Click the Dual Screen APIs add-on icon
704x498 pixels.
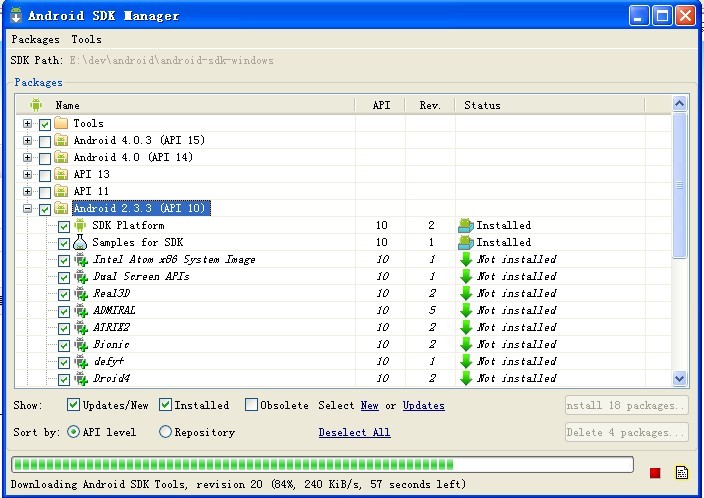(x=81, y=277)
